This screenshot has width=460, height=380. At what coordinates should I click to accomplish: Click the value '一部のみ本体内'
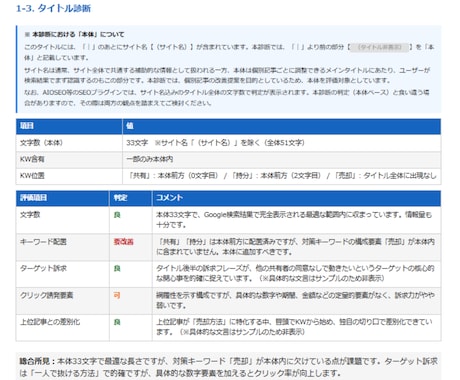coord(149,159)
